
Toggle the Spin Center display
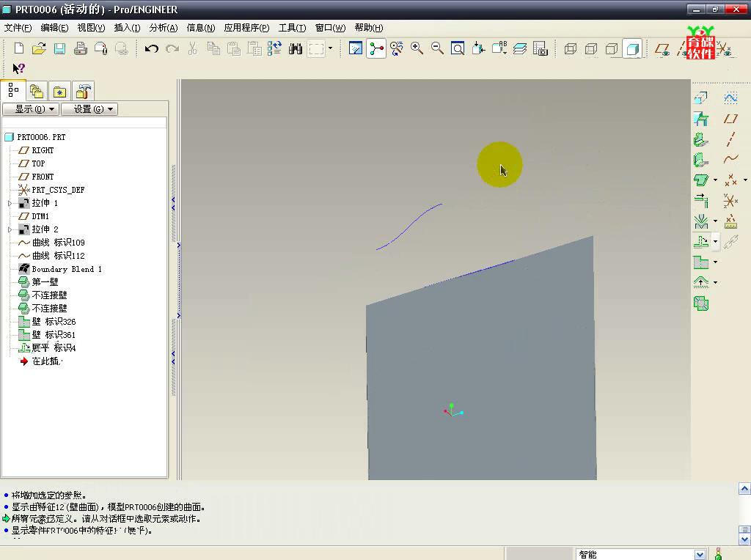coord(376,48)
